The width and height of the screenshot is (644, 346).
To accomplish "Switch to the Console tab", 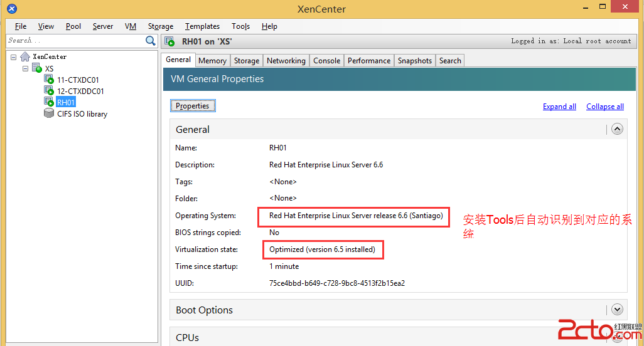I will (326, 61).
